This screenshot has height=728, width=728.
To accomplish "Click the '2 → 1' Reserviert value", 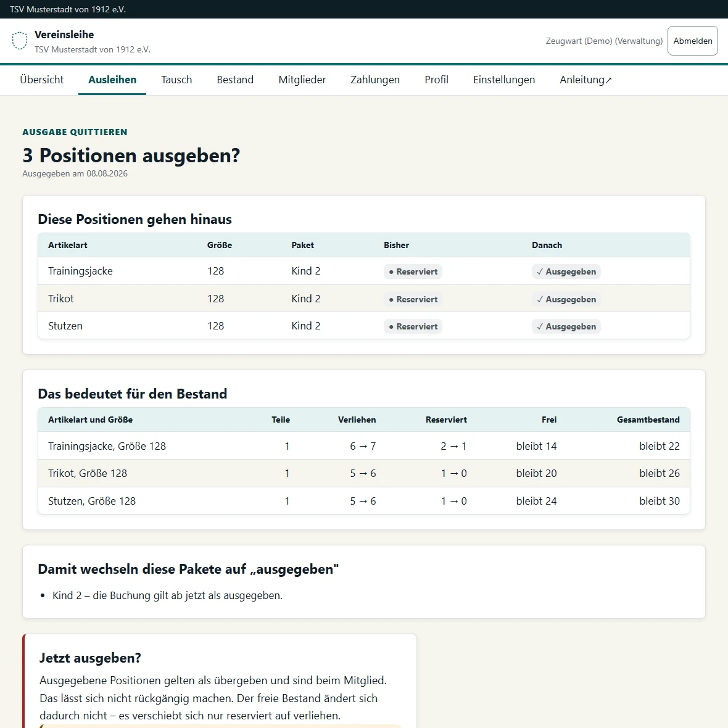I will (453, 446).
